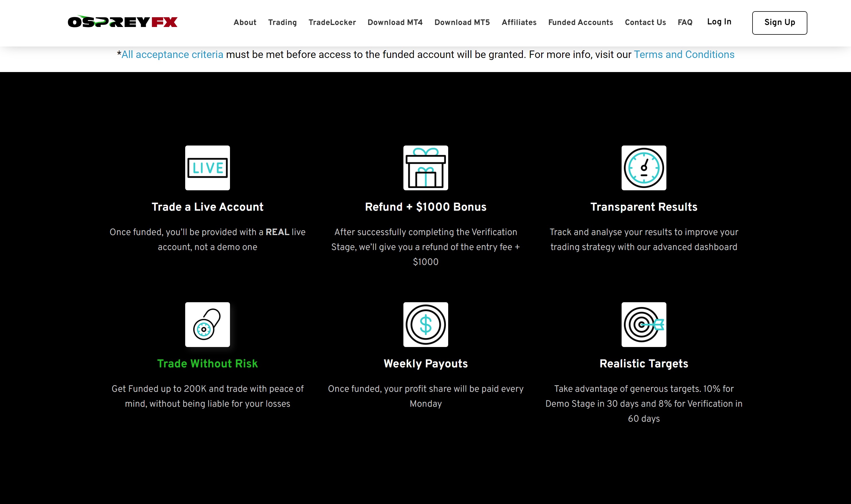851x504 pixels.
Task: Click the All acceptance criteria link
Action: [x=172, y=55]
